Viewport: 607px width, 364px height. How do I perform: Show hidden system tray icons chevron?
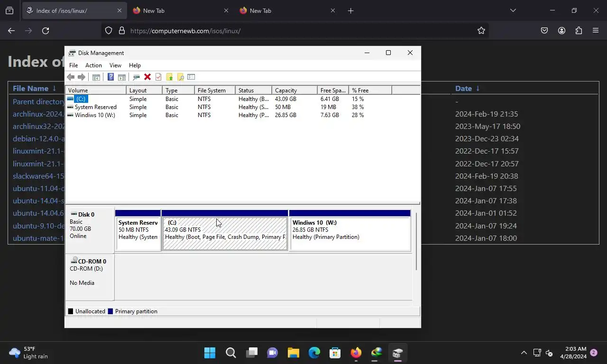pyautogui.click(x=524, y=353)
